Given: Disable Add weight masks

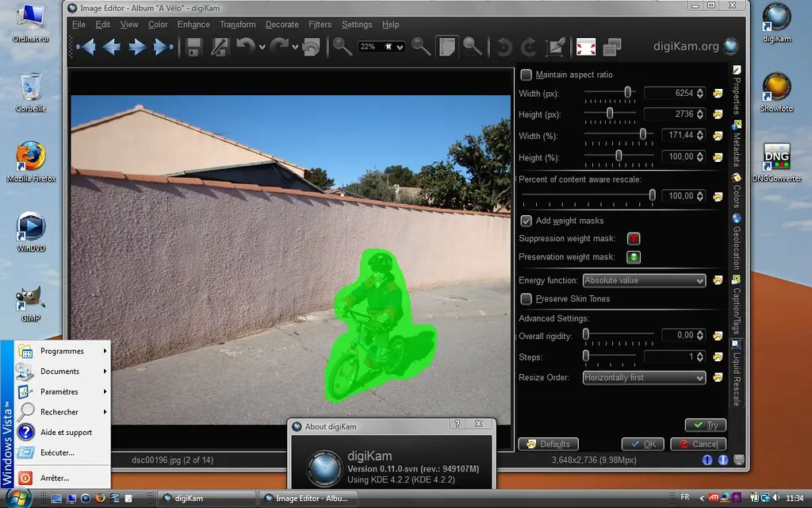Looking at the screenshot, I should tap(526, 221).
